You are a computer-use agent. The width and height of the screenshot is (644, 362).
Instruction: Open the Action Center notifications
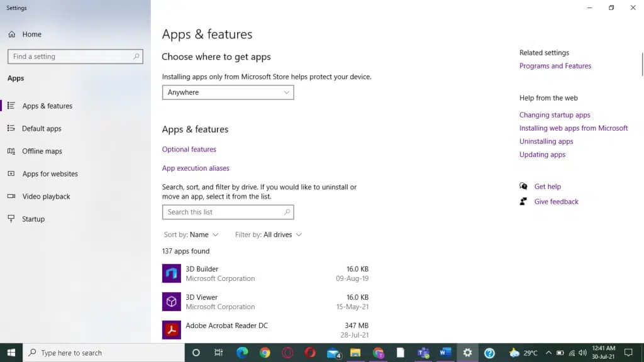tap(628, 353)
